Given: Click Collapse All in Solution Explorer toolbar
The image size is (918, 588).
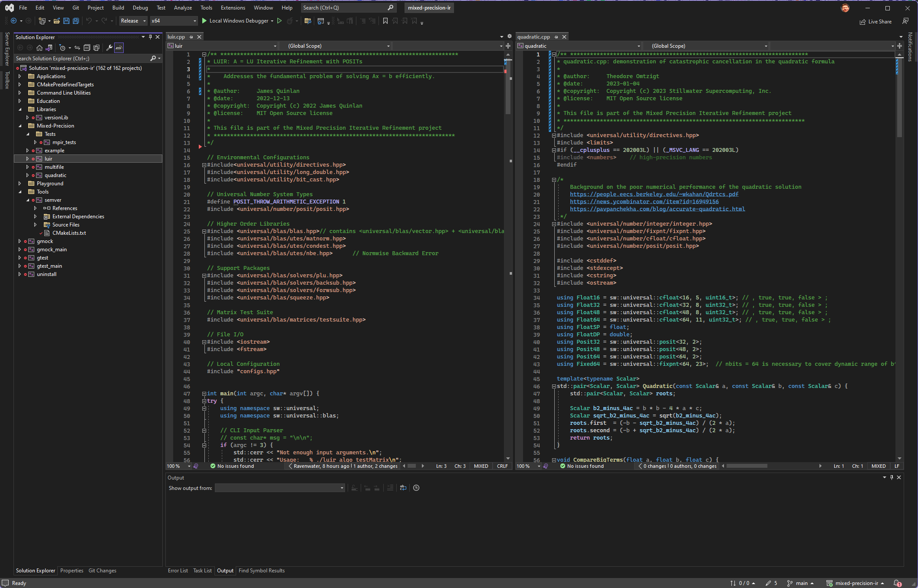Looking at the screenshot, I should (87, 48).
